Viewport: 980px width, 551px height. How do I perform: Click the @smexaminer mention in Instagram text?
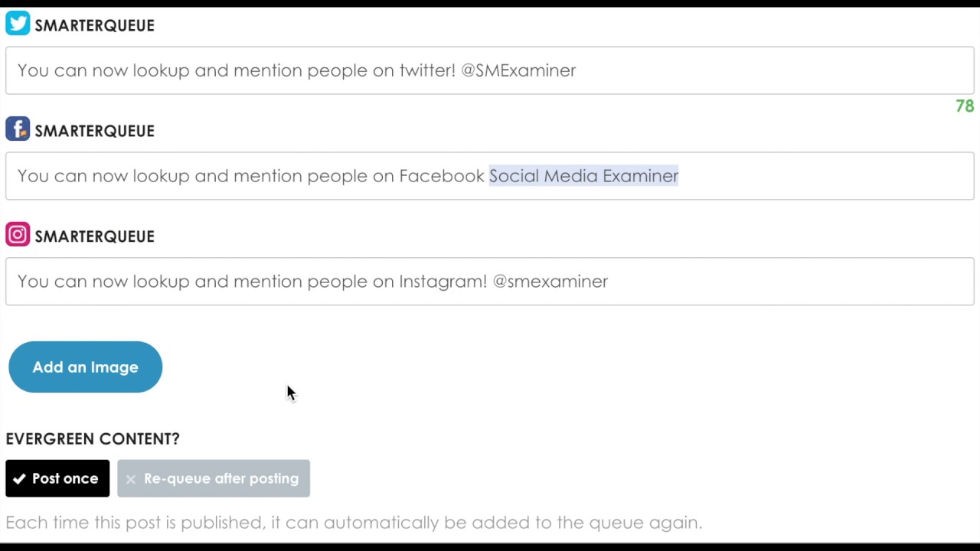(x=550, y=282)
